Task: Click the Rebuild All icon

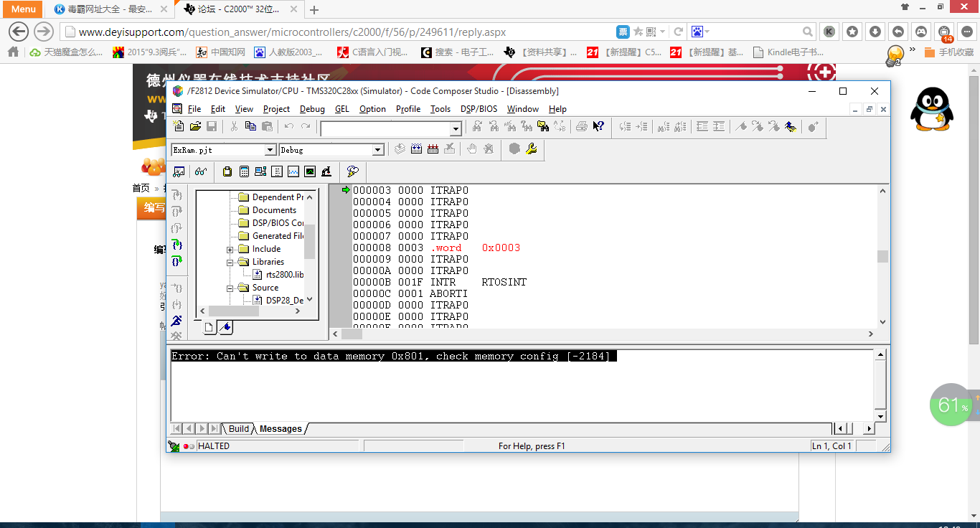Action: coord(433,148)
